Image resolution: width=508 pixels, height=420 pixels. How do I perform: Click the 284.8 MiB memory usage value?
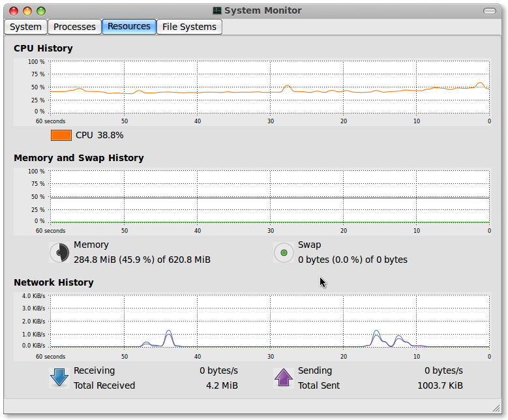click(142, 260)
